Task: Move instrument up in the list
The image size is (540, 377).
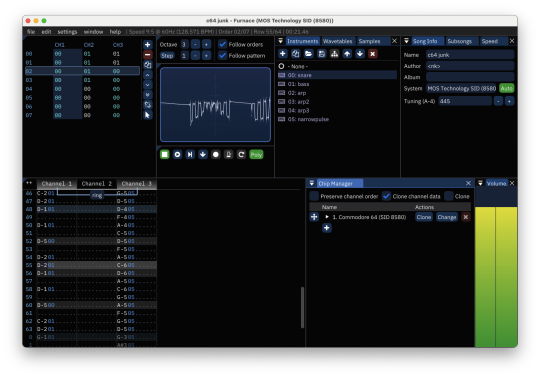Action: 347,54
